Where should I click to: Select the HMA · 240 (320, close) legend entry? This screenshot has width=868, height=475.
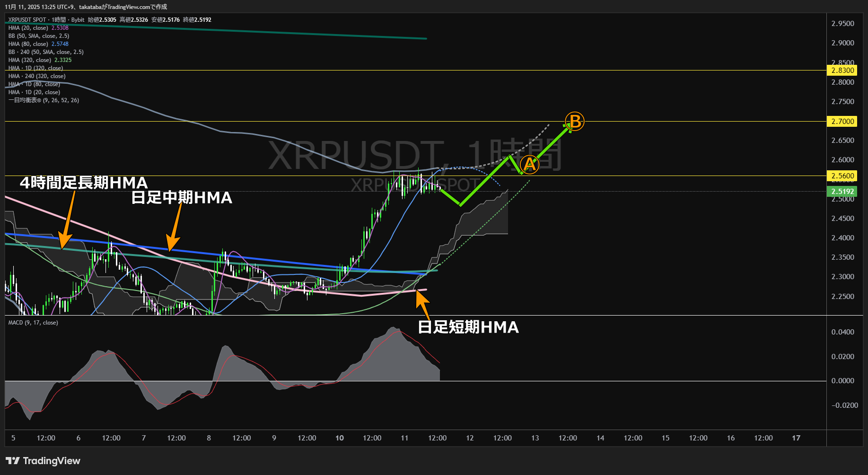pyautogui.click(x=37, y=76)
